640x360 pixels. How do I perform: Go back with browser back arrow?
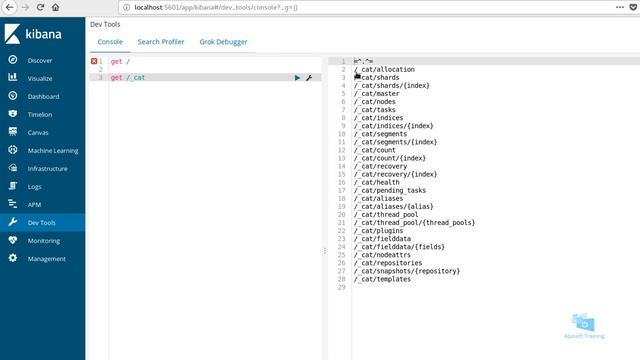pos(9,7)
